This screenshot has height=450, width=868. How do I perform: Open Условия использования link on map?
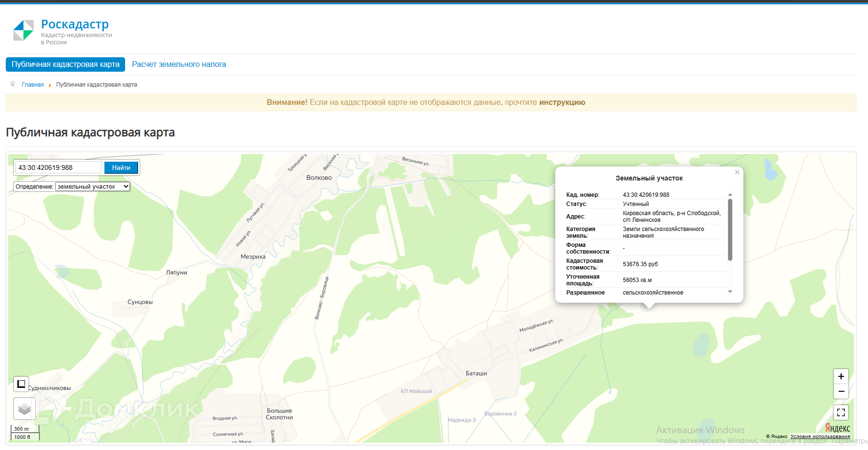pos(820,437)
